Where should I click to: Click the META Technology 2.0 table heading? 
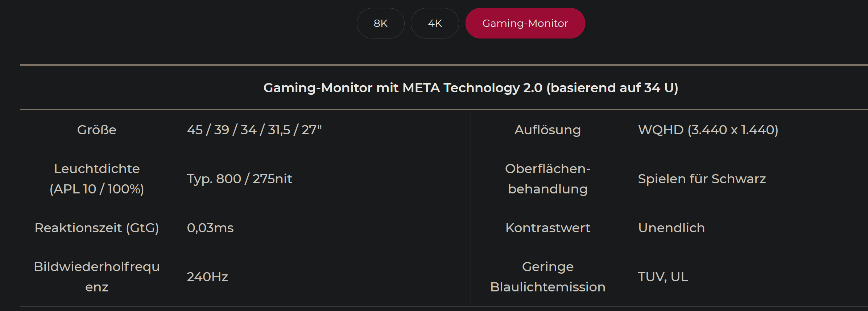coord(470,87)
